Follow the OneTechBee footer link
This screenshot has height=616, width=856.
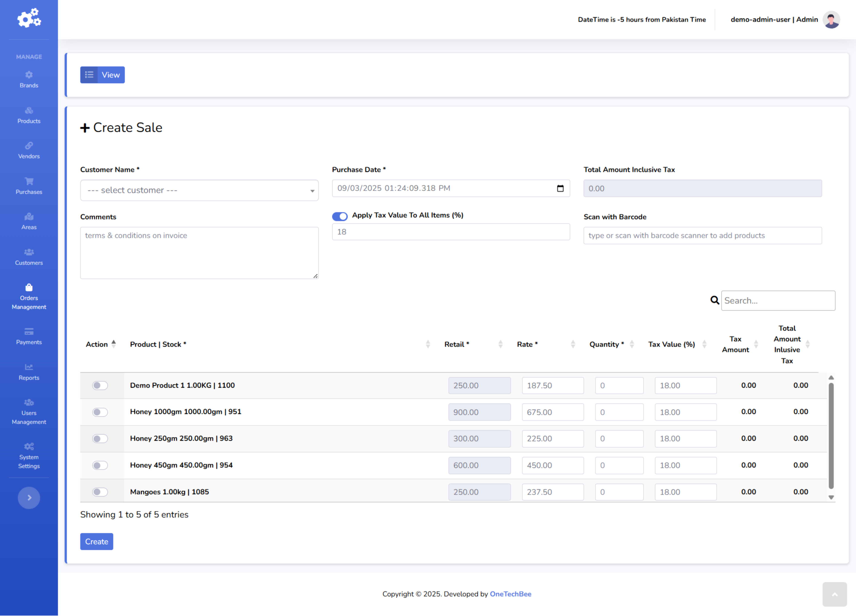pos(510,594)
